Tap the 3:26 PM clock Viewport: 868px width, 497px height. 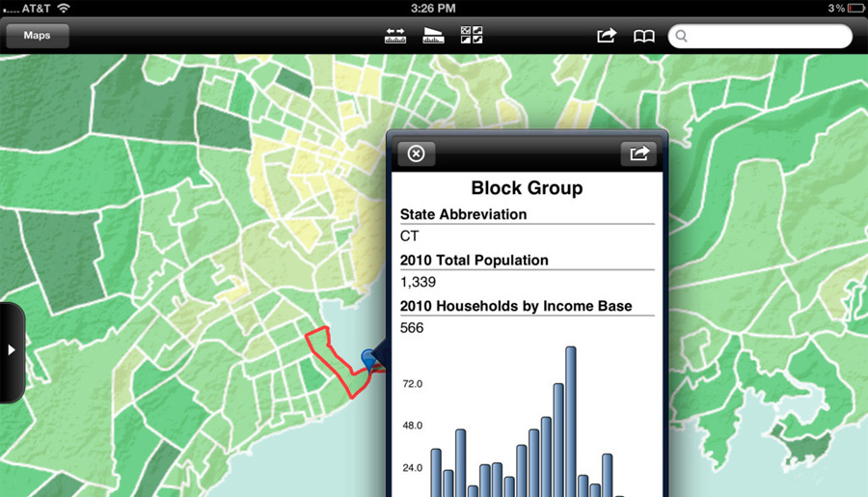(433, 9)
